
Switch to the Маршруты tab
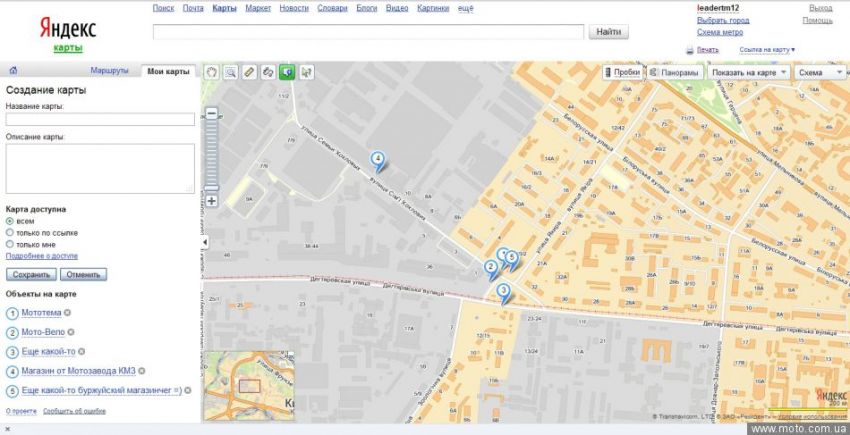[x=109, y=71]
